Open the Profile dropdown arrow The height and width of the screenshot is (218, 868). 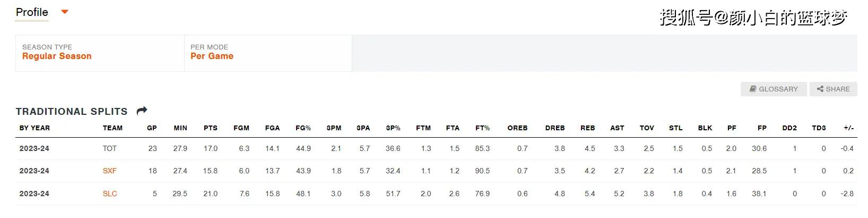65,12
